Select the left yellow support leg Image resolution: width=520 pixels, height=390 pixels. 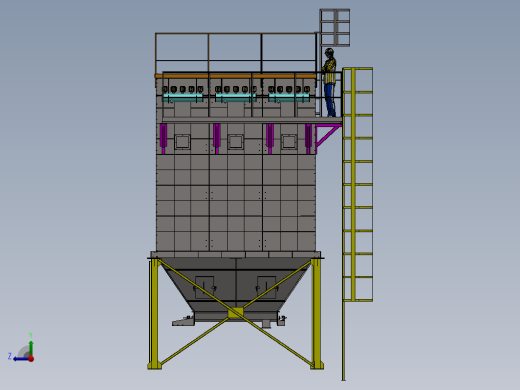(154, 313)
